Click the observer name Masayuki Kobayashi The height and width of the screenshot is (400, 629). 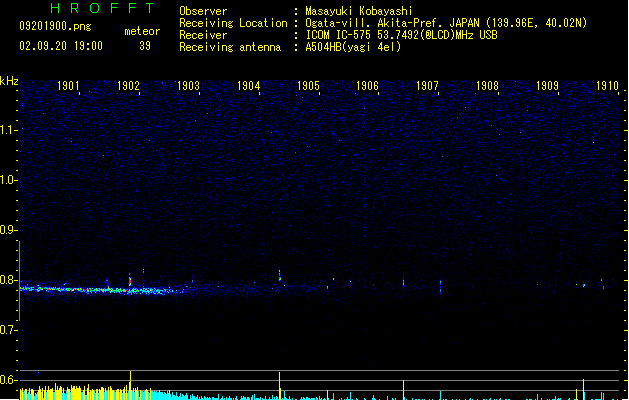(359, 11)
